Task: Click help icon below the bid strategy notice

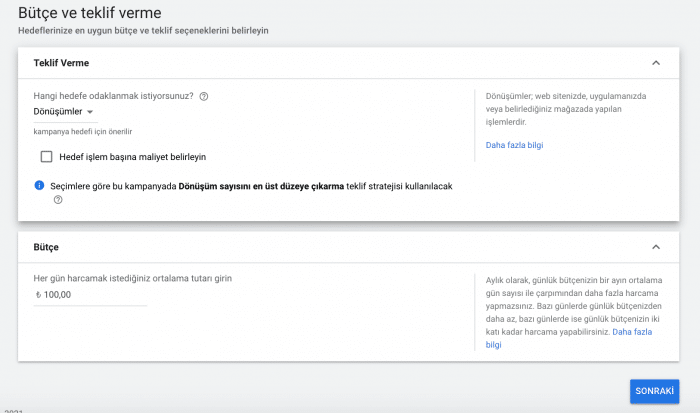Action: point(58,200)
